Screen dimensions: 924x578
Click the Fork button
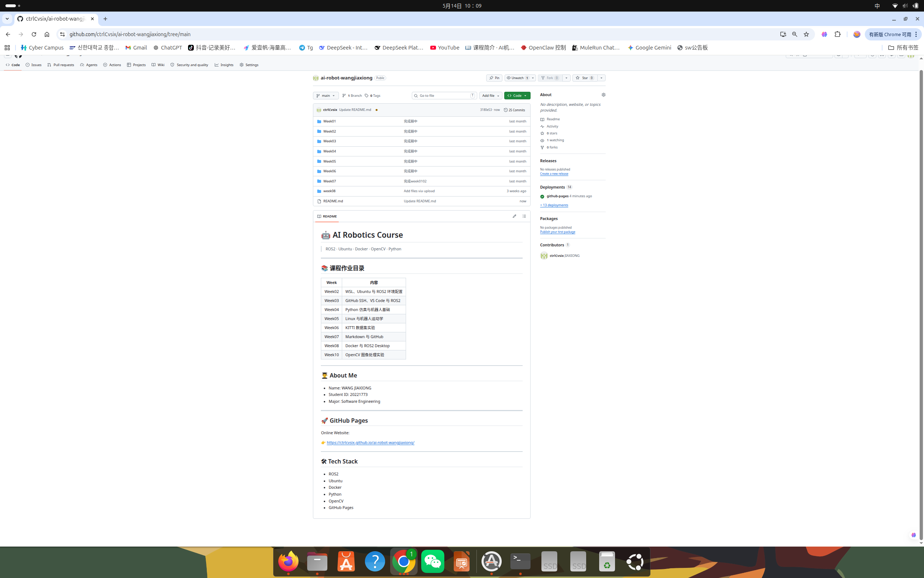click(x=550, y=78)
